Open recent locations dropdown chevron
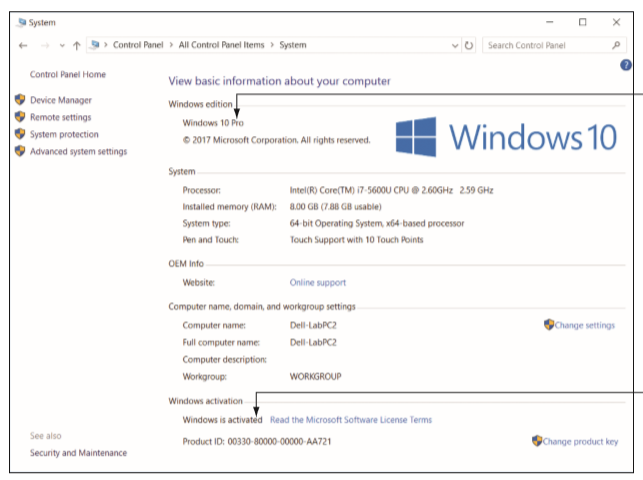The width and height of the screenshot is (643, 480). point(62,45)
